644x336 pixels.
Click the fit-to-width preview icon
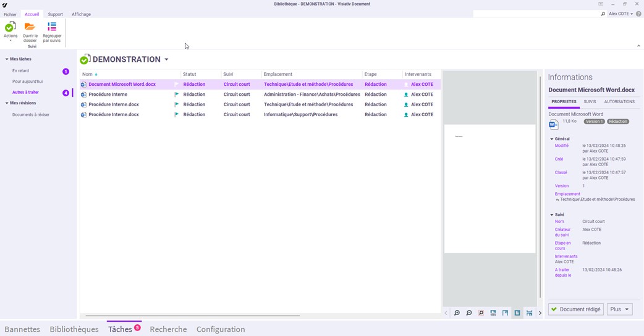pyautogui.click(x=529, y=313)
